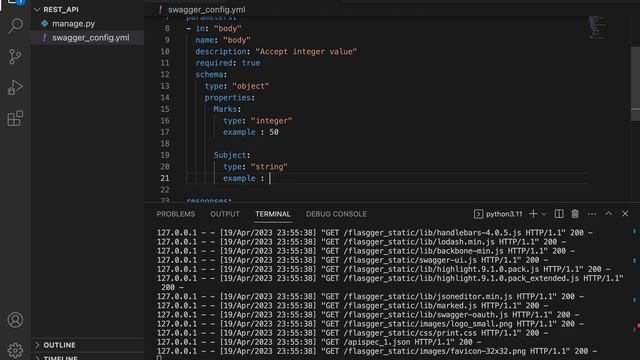
Task: Maximize the panel with the chevron up
Action: (609, 213)
